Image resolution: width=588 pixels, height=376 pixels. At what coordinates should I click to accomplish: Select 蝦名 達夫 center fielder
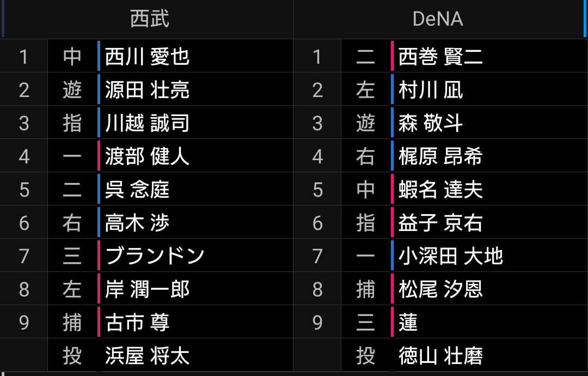(x=440, y=190)
